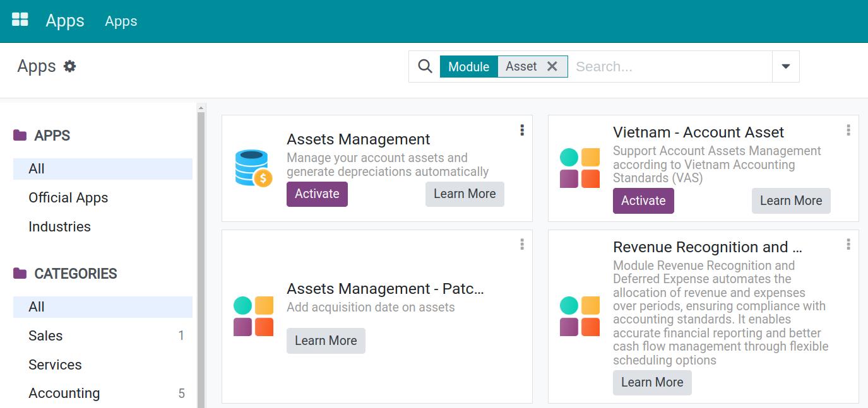The width and height of the screenshot is (868, 408).
Task: Click the settings gear next to Apps
Action: pos(70,66)
